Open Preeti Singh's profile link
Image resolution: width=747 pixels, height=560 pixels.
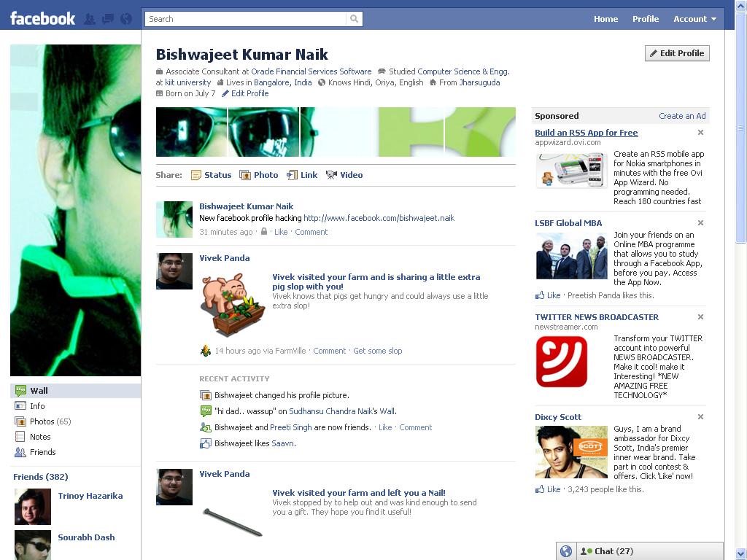click(x=290, y=427)
